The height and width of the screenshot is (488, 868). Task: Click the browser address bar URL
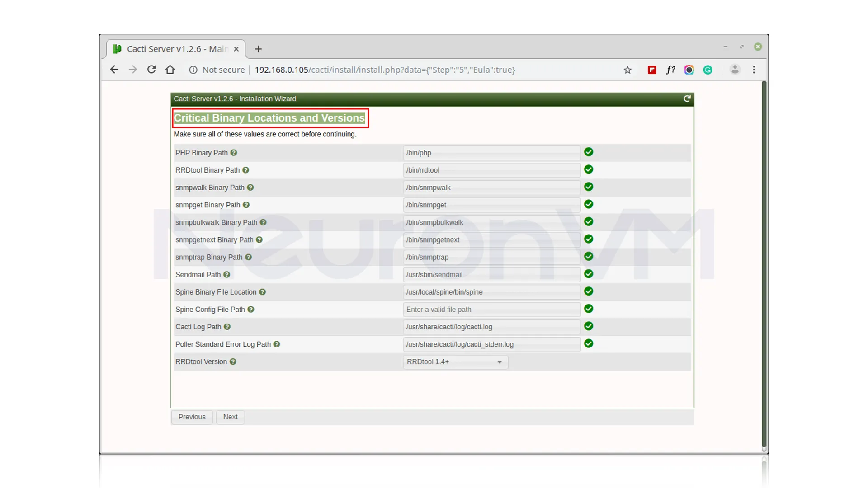tap(385, 70)
